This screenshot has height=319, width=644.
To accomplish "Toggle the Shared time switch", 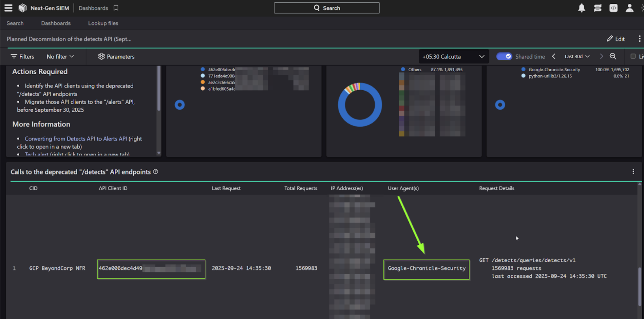I will point(504,56).
